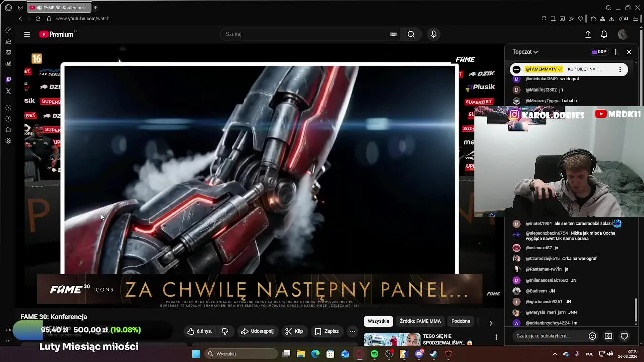Open options for recommended video
The height and width of the screenshot is (362, 644).
496,337
